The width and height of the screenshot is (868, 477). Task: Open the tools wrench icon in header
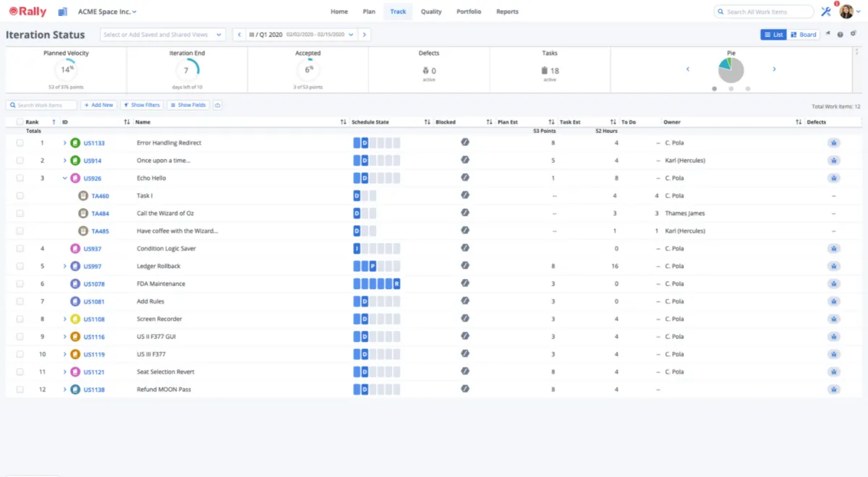(x=826, y=12)
